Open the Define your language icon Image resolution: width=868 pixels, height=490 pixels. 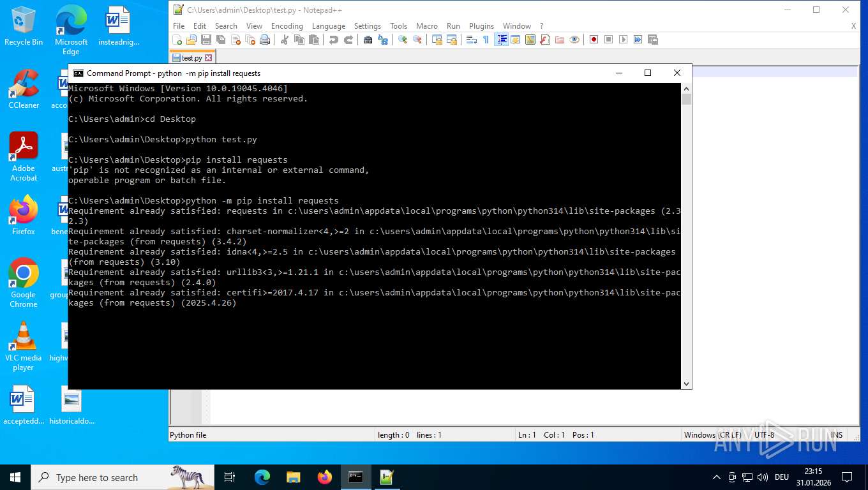click(x=516, y=40)
